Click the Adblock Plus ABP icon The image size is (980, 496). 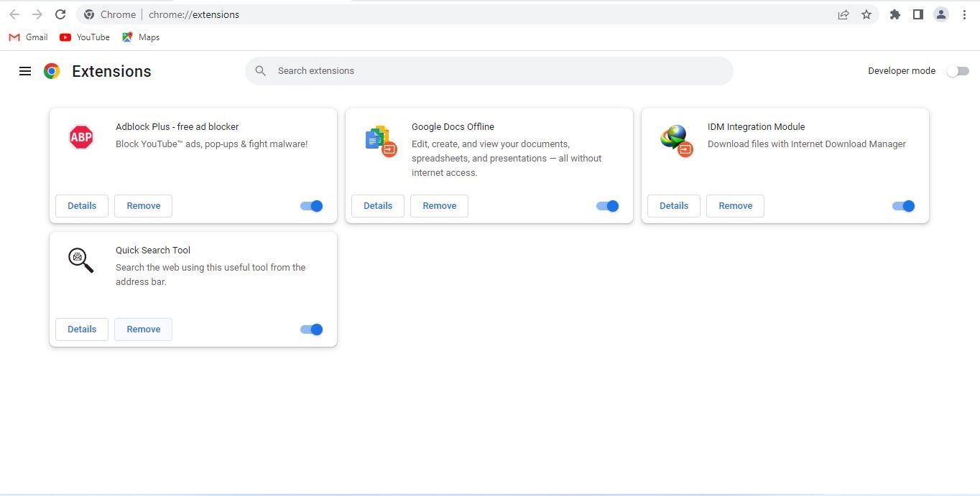click(x=80, y=136)
